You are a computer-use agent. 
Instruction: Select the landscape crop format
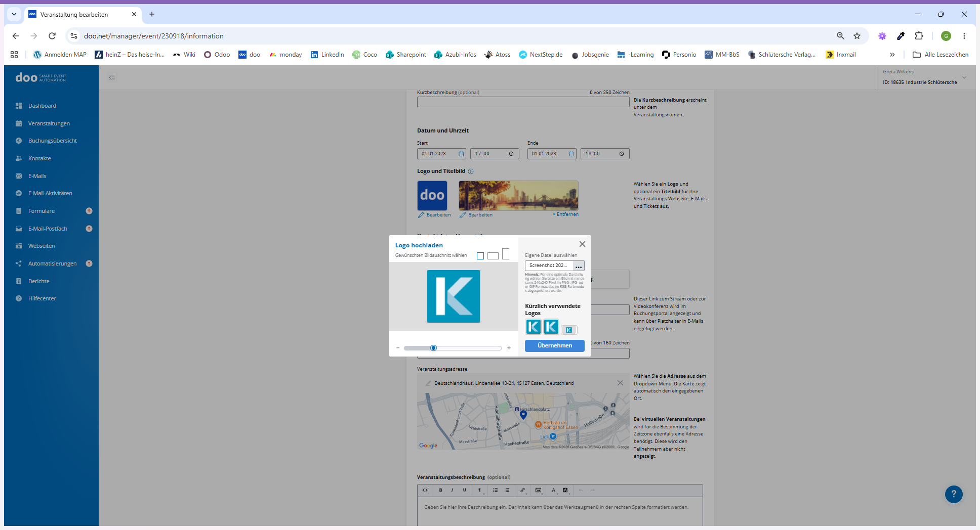point(493,256)
